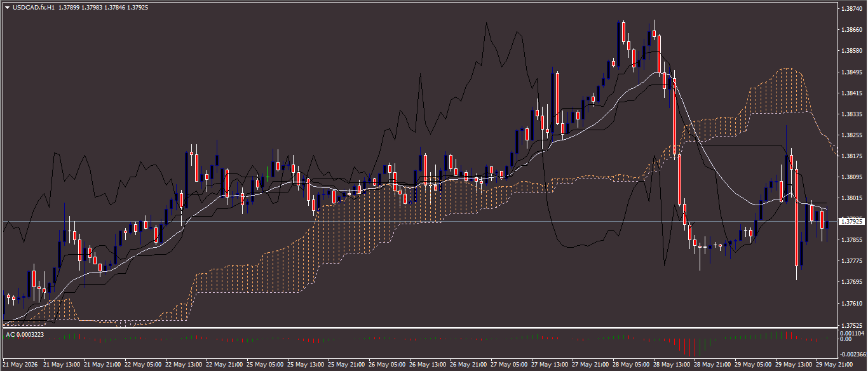Click the 26 May 13:00 time label
The height and width of the screenshot is (371, 868).
click(428, 365)
